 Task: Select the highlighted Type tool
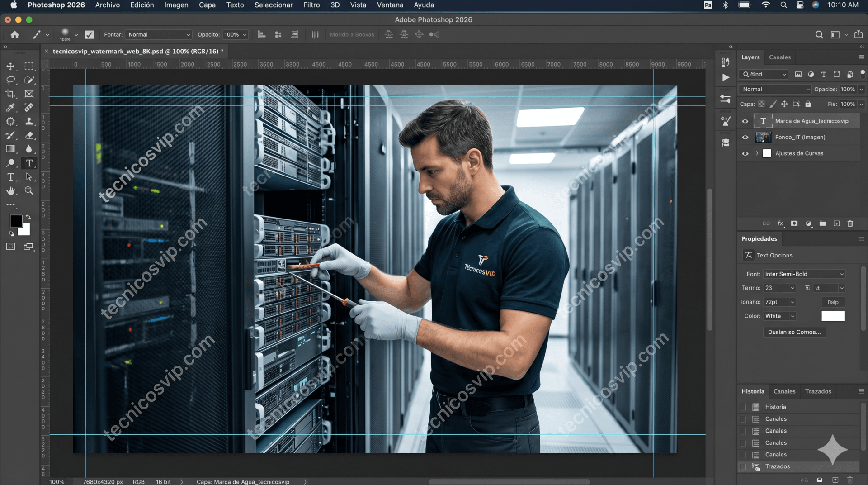pyautogui.click(x=29, y=163)
